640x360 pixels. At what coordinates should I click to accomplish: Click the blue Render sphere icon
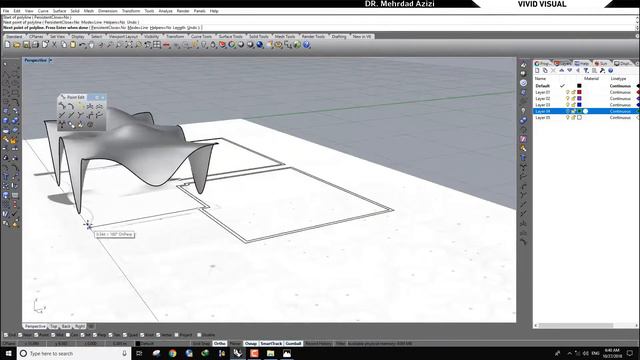click(260, 44)
